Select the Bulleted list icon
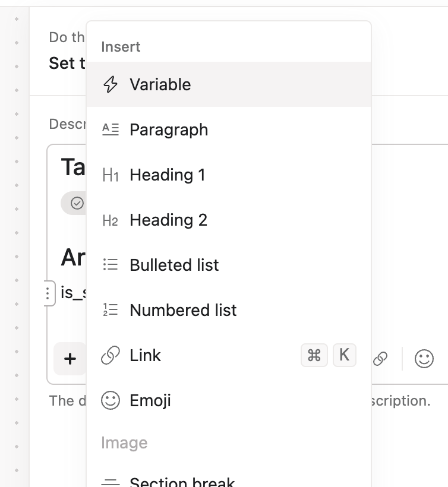The image size is (448, 487). [111, 265]
